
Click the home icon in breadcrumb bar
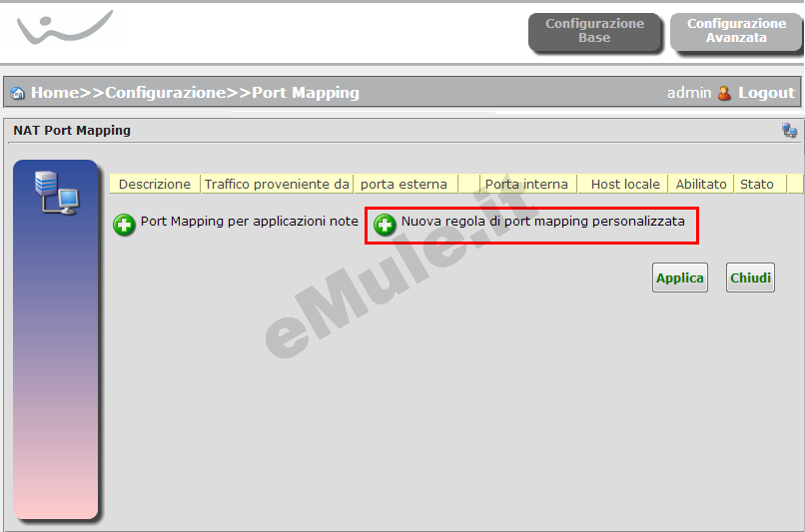(x=17, y=93)
